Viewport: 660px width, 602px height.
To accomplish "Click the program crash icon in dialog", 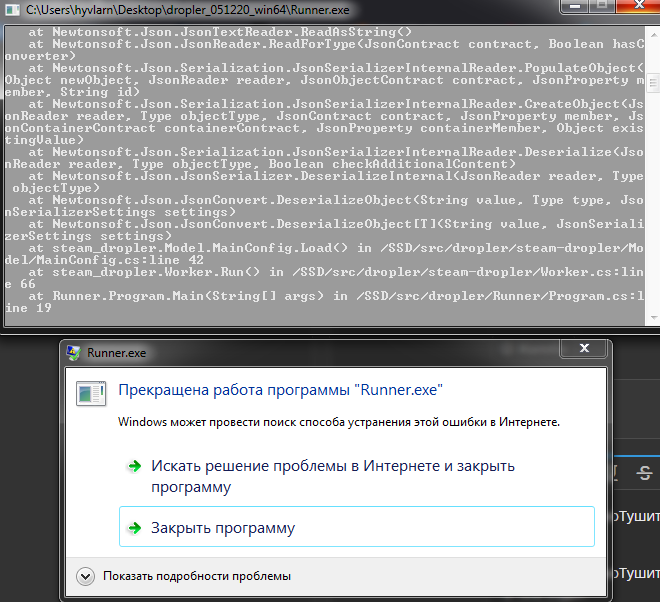I will (91, 393).
